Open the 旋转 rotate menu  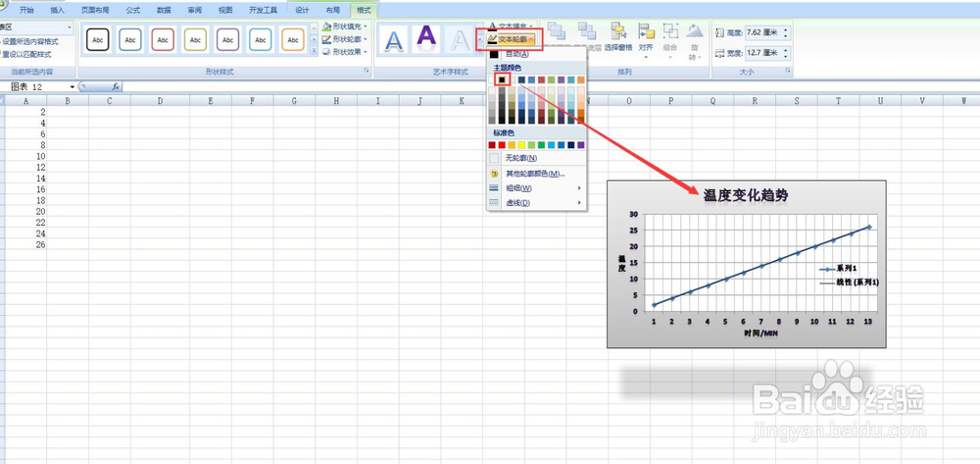pyautogui.click(x=695, y=40)
